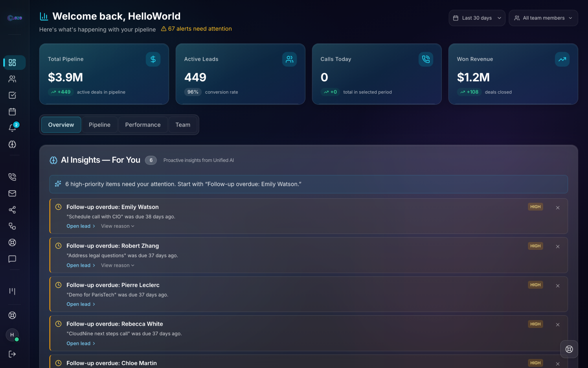Expand View reason for Robert Zhang
588x368 pixels.
[118, 265]
